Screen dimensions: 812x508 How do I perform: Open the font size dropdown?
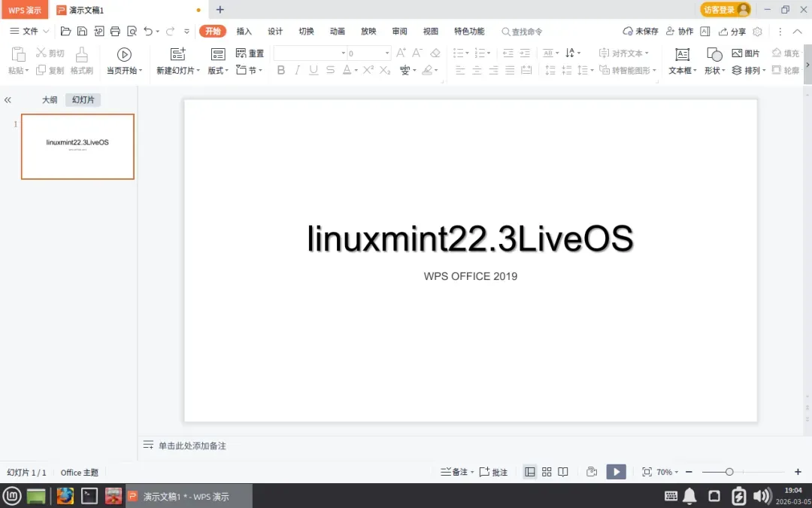tap(387, 53)
